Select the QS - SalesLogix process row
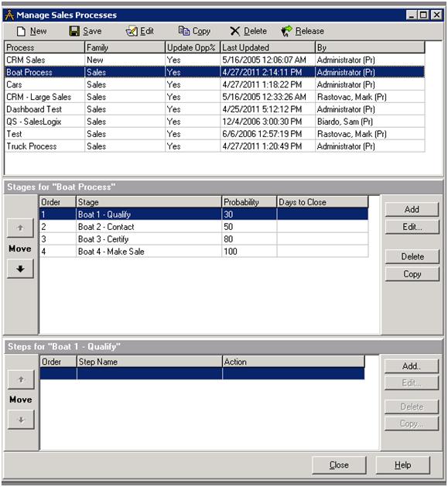Viewport: 448px width, 487px height. tap(214, 122)
